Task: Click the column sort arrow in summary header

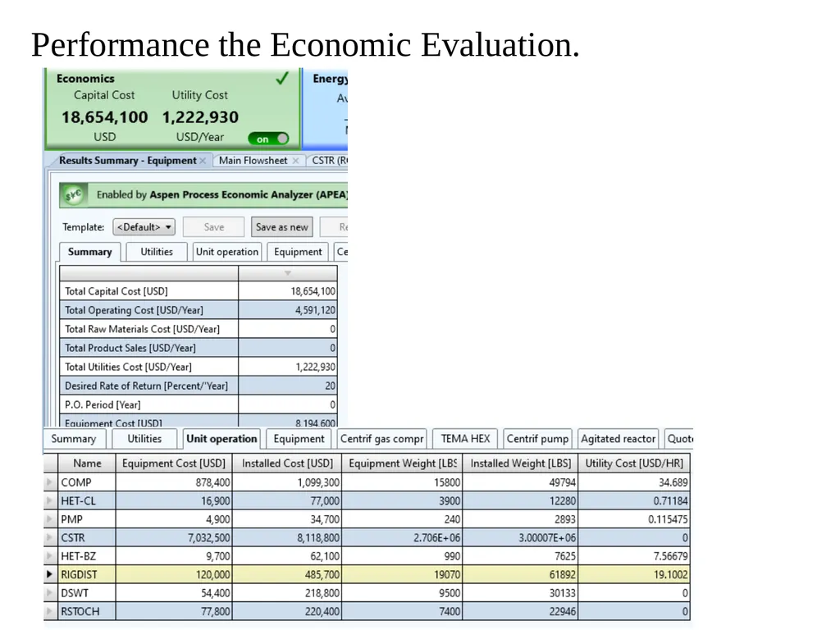Action: (288, 273)
